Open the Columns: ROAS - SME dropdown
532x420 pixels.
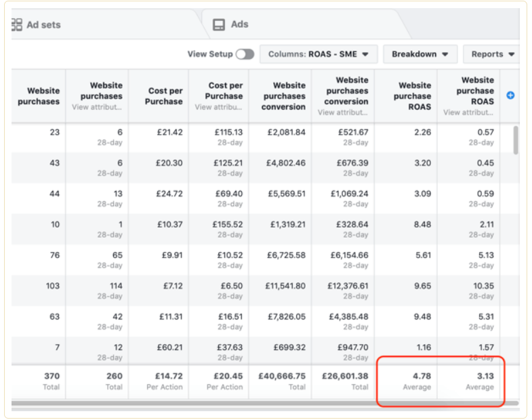319,54
